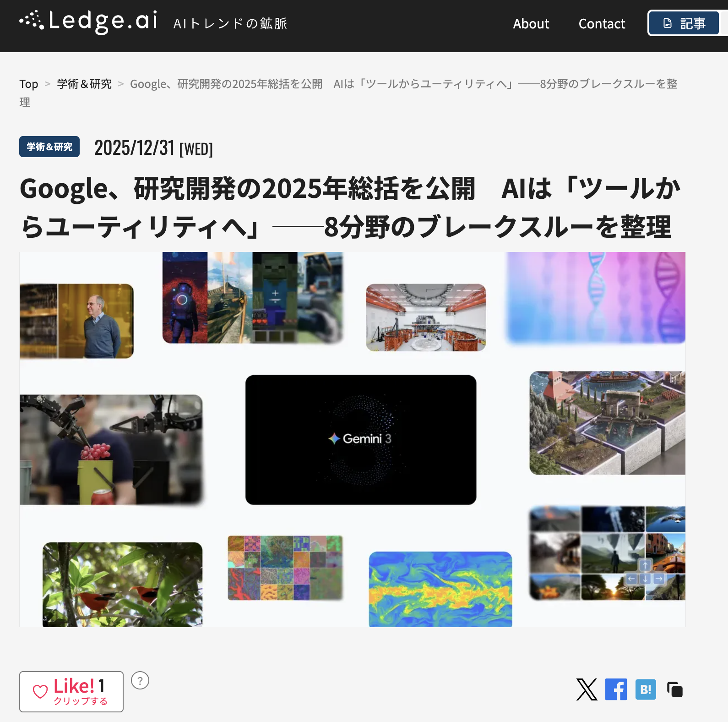Click the DNA helix image tile
Viewport: 728px width, 722px height.
(x=596, y=297)
